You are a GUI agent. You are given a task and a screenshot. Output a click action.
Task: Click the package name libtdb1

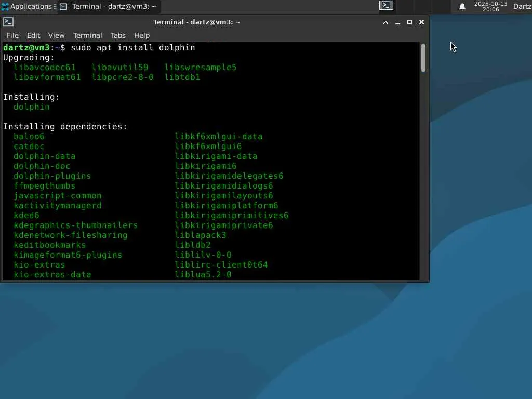click(182, 77)
